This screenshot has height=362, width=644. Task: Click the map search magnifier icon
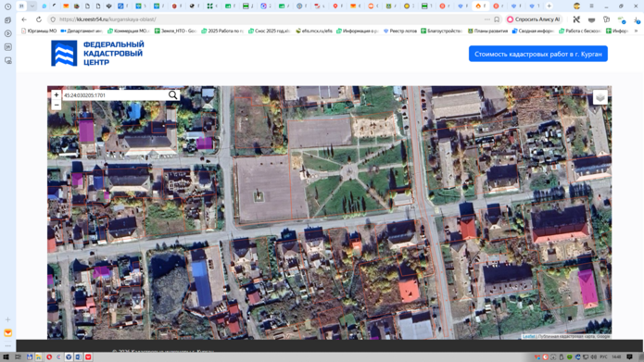coord(173,95)
